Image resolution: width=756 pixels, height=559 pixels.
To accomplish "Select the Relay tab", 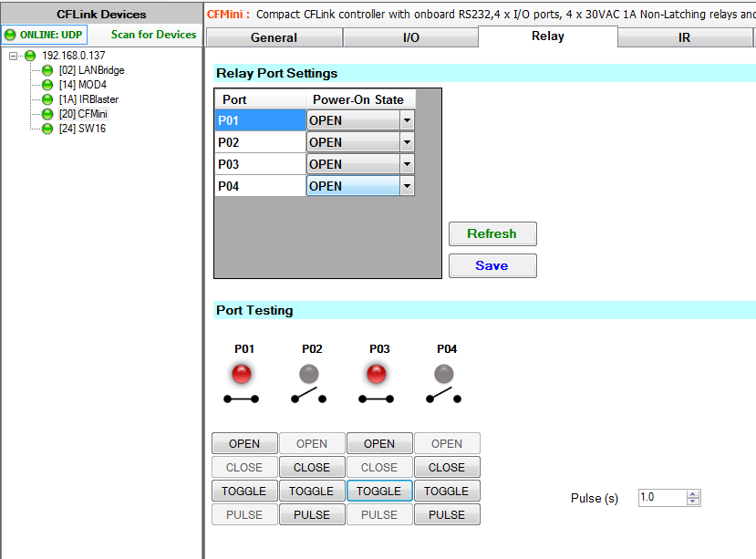I will [548, 36].
